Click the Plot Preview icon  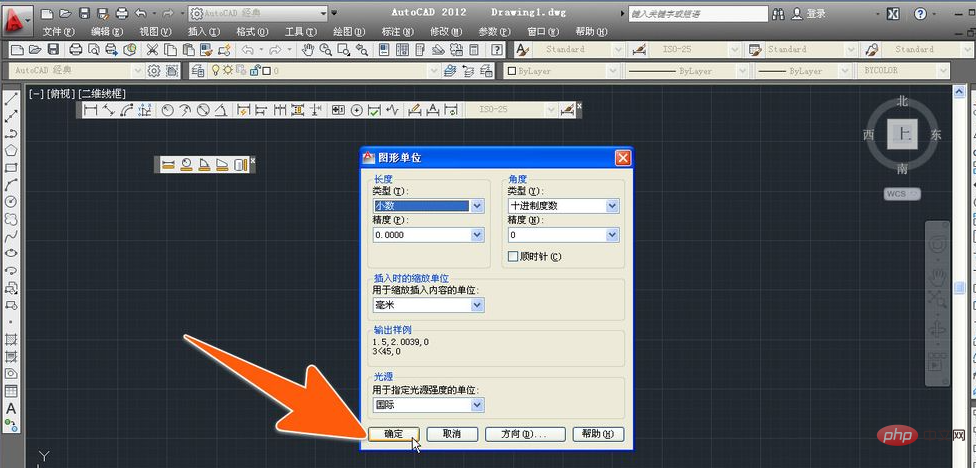pyautogui.click(x=94, y=50)
